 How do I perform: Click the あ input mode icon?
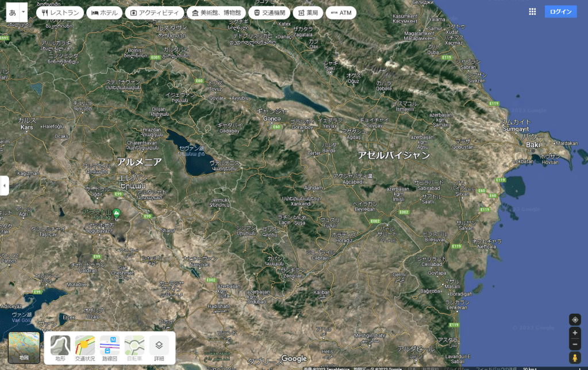[x=12, y=12]
